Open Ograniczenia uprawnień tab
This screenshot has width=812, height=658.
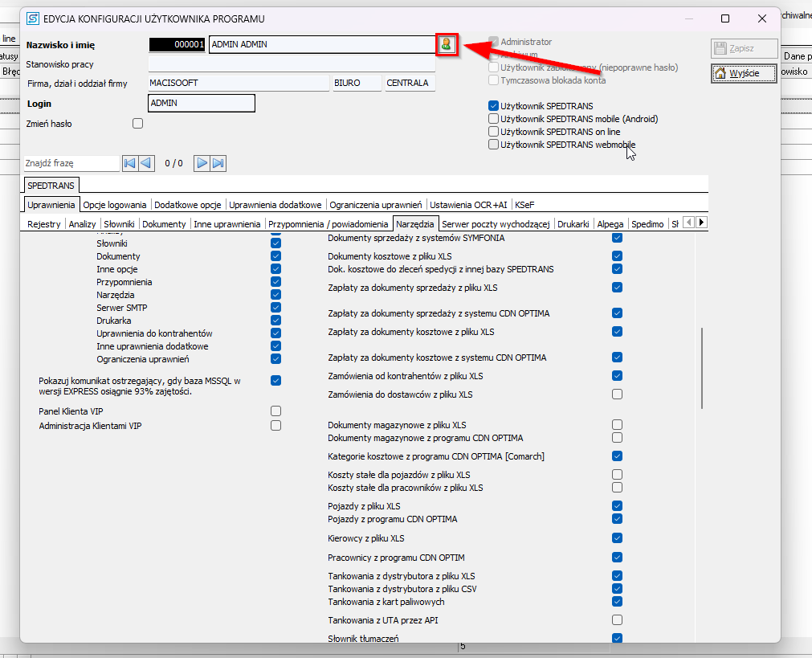[375, 205]
